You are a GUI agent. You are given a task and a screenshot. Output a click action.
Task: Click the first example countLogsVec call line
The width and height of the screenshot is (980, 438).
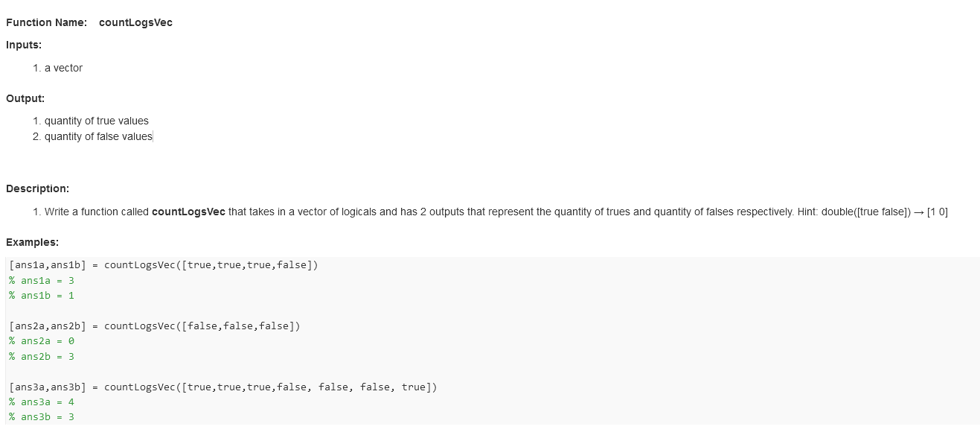pyautogui.click(x=164, y=265)
